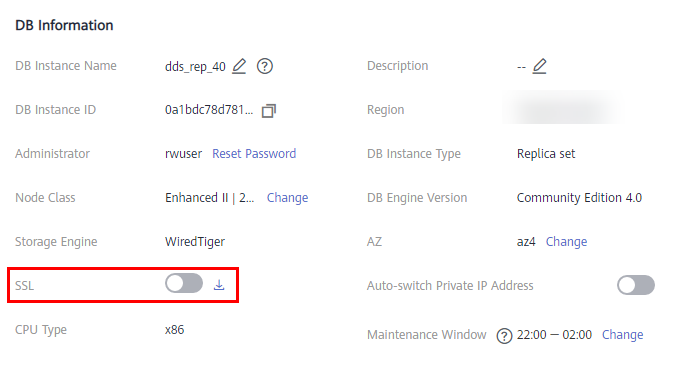Select the truncated DB Instance ID text
This screenshot has width=682, height=369.
pyautogui.click(x=209, y=110)
